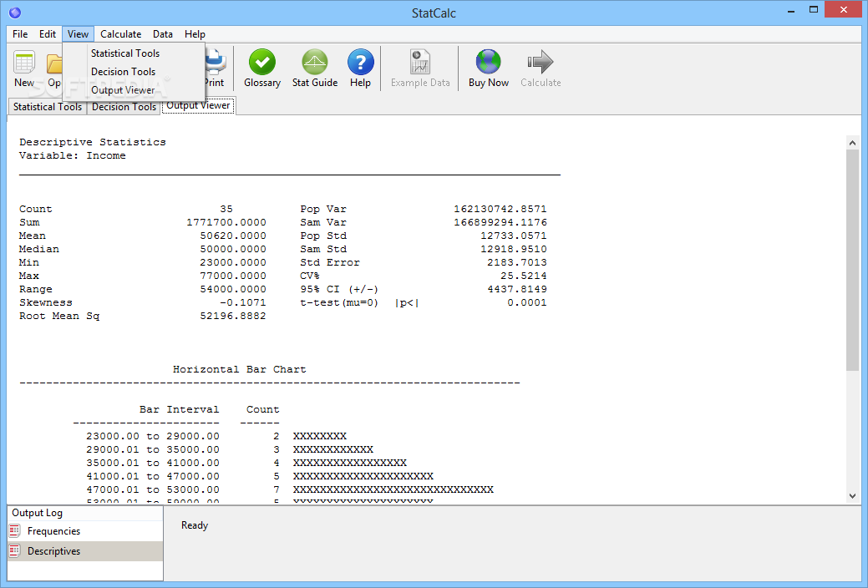Click the CV% value 25.5214
Screen dimensions: 868x588
pos(524,275)
